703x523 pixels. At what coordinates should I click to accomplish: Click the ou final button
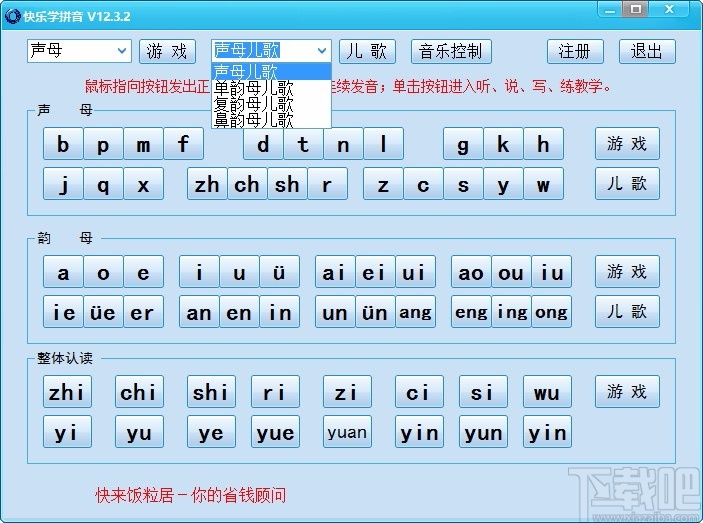coord(511,272)
